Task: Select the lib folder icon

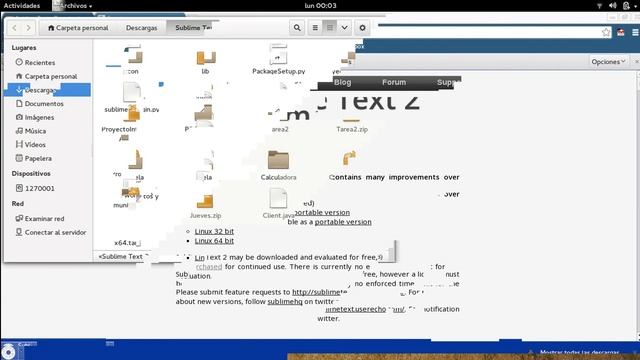Action: (206, 58)
